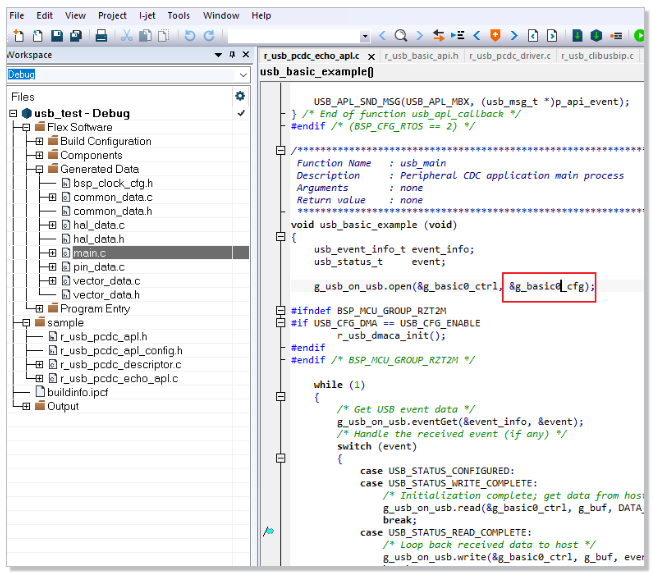This screenshot has height=577, width=653.
Task: Expand the Build Configuration folder
Action: (39, 142)
